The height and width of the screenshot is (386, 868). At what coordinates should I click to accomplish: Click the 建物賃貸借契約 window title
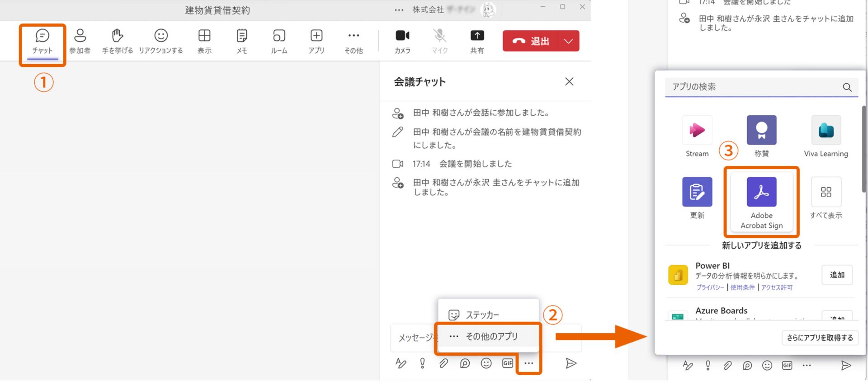[x=217, y=10]
